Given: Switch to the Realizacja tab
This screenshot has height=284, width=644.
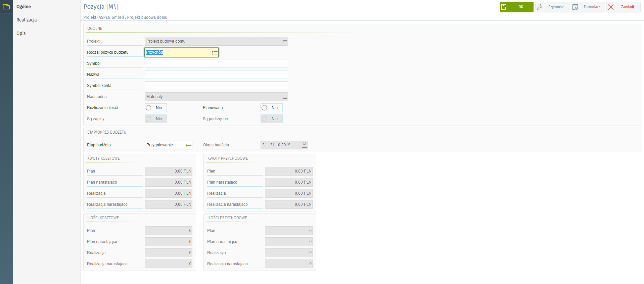Looking at the screenshot, I should pos(27,20).
